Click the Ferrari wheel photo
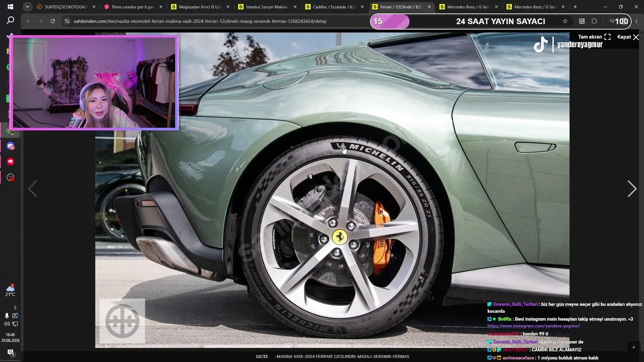Screen dimensions: 644x362 [332, 190]
